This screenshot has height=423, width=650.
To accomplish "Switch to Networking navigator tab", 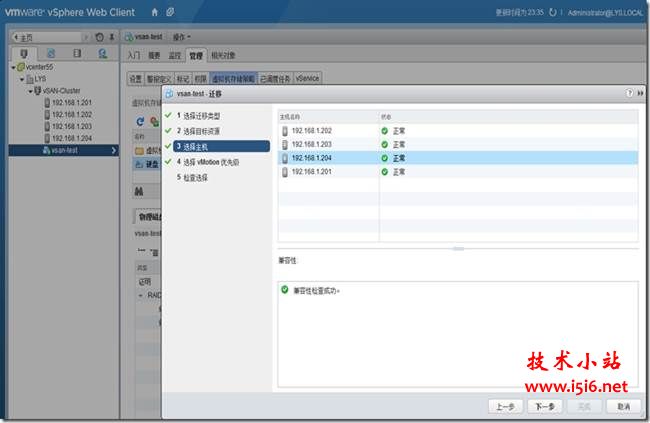I will tap(102, 53).
